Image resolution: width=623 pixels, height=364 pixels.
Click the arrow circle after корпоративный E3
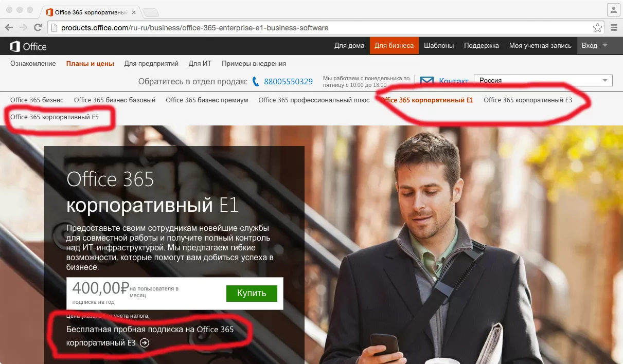145,343
